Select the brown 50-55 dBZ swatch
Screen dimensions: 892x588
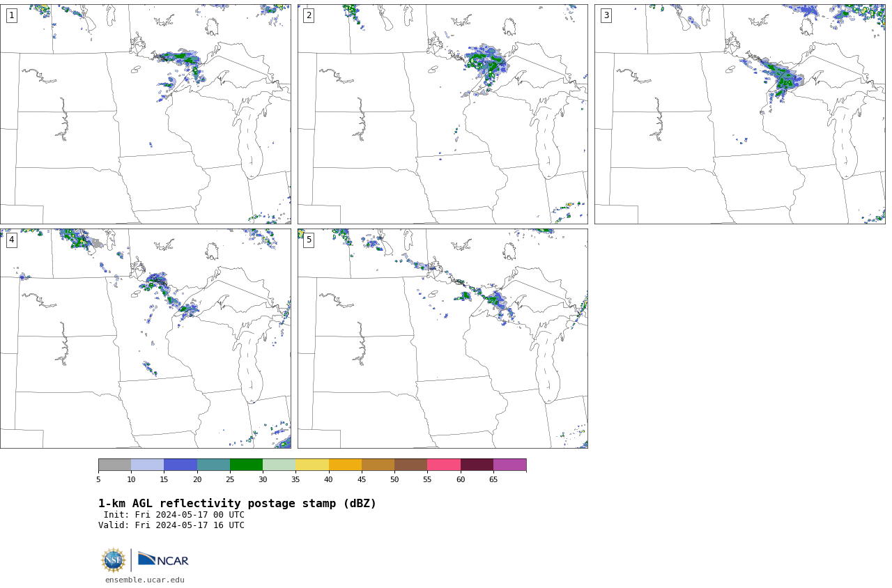(410, 465)
